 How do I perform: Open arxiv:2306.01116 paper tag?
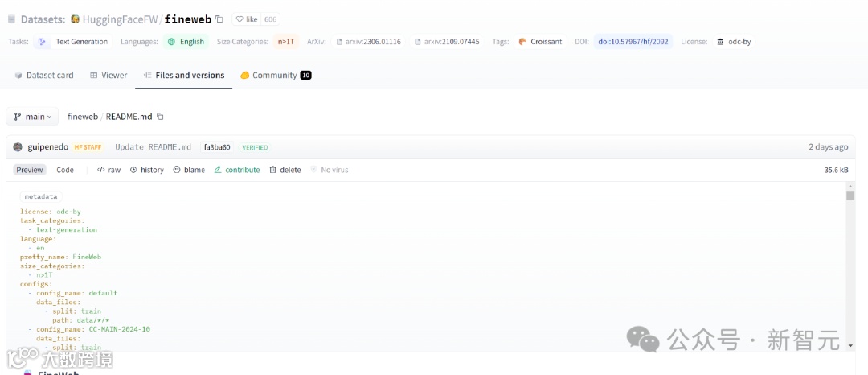(369, 42)
